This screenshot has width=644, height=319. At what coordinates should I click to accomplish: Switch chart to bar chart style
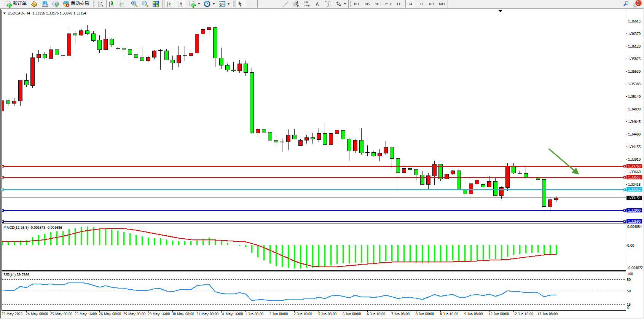[x=100, y=4]
